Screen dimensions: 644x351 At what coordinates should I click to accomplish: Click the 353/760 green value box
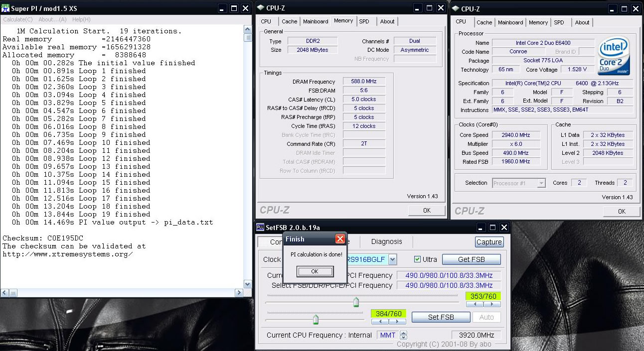click(x=483, y=296)
